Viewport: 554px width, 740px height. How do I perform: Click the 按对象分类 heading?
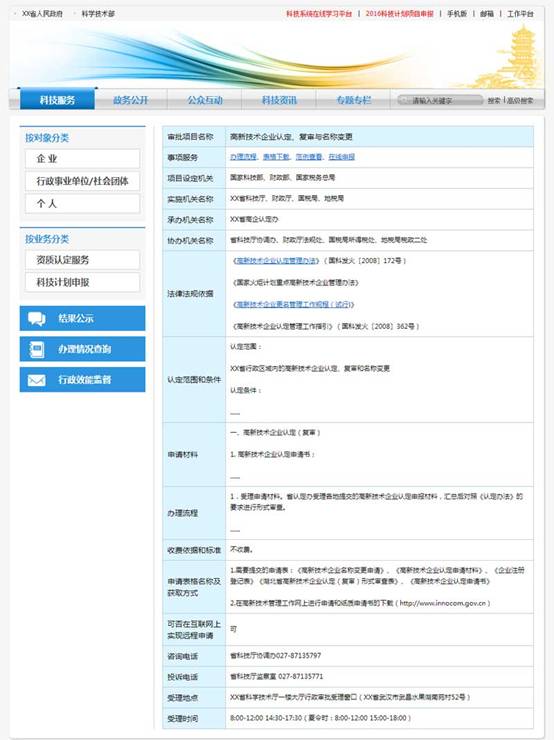[47, 138]
